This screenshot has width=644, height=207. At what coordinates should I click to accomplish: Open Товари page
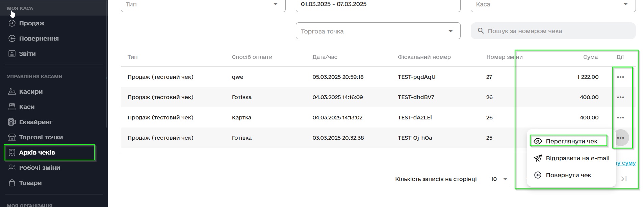30,183
